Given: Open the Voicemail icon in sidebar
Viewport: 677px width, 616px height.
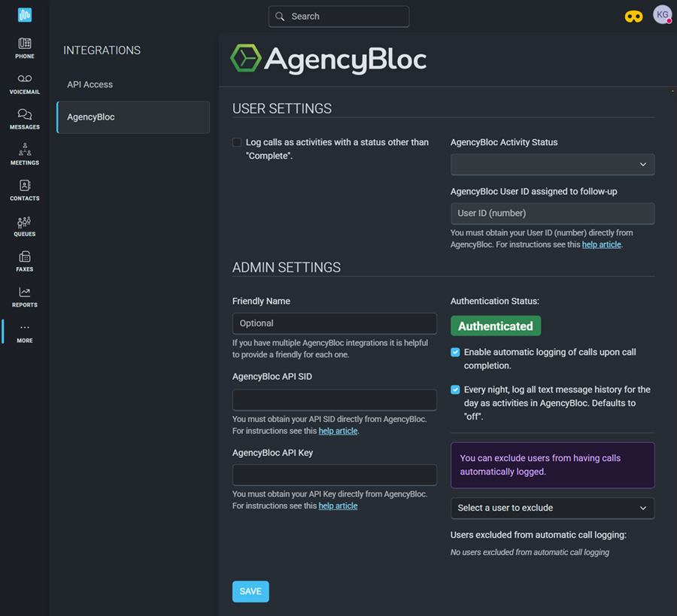Looking at the screenshot, I should click(25, 78).
